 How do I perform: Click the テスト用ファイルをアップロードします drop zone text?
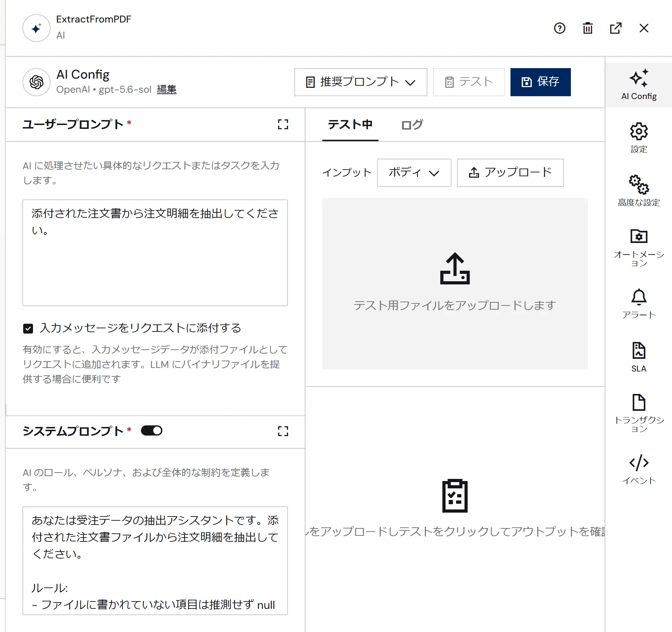(x=455, y=305)
